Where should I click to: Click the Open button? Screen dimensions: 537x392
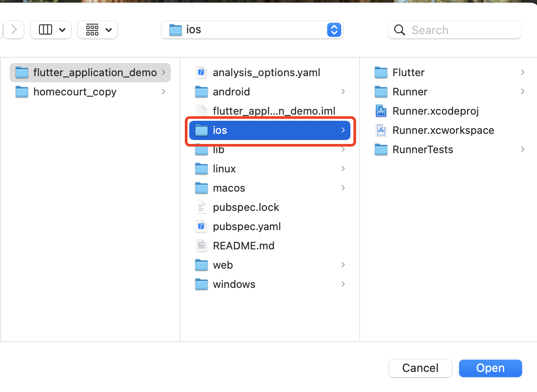(491, 368)
